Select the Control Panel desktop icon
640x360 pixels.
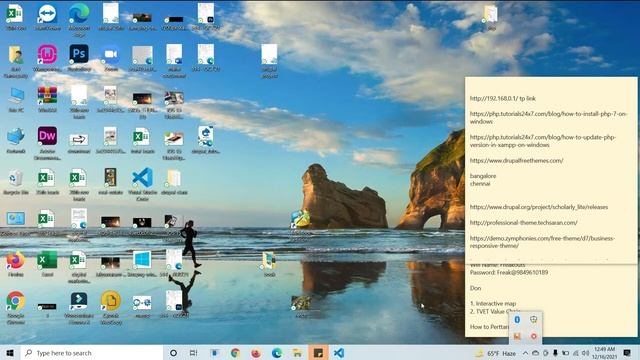click(x=16, y=222)
